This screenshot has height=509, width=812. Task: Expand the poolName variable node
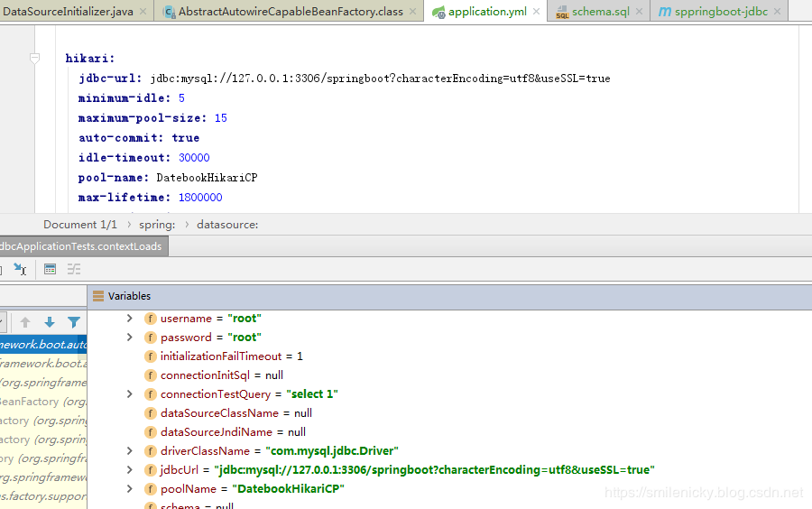pyautogui.click(x=129, y=489)
